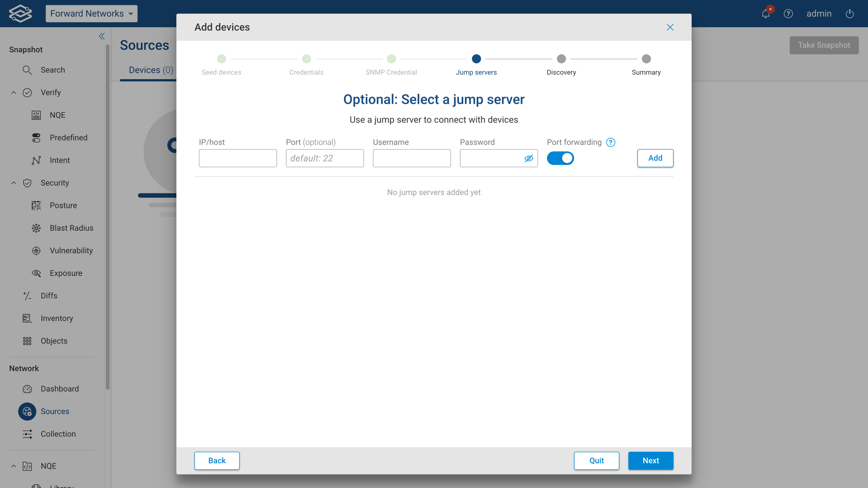Open the Posture security view
This screenshot has height=488, width=868.
pos(63,205)
